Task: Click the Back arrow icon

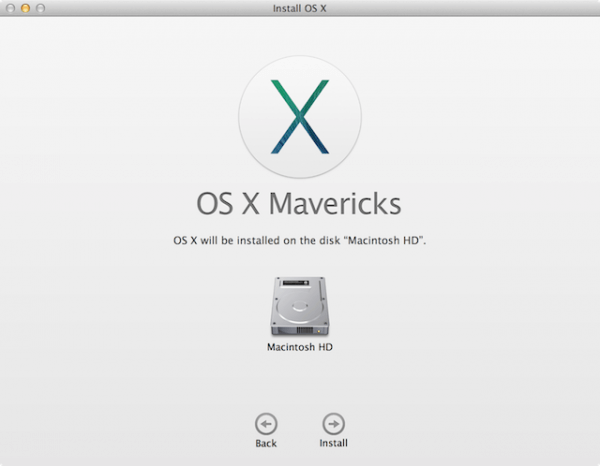Action: [266, 424]
